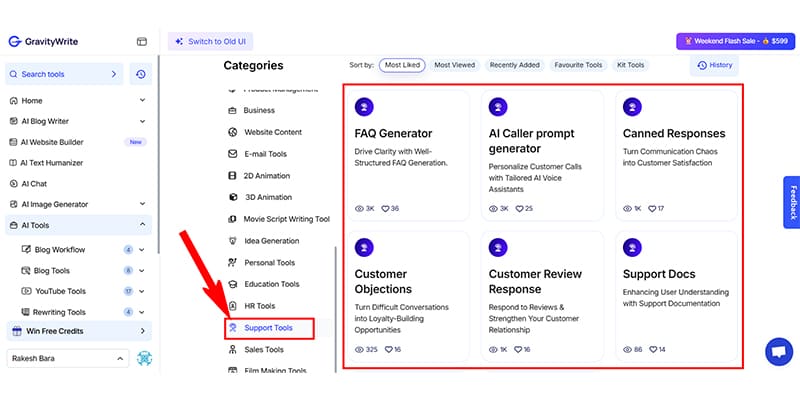Like the Support Docs heart icon
This screenshot has height=400, width=800.
click(x=653, y=349)
